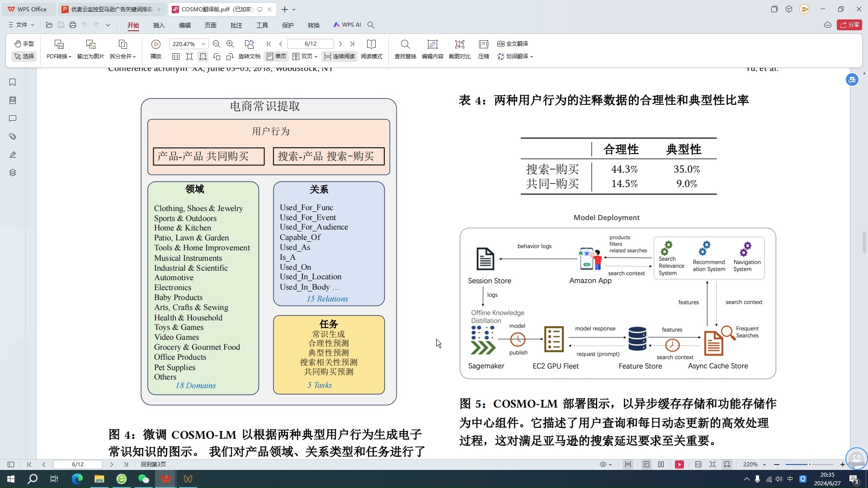
Task: Activate the 编辑内容 edit content tool
Action: tap(432, 50)
